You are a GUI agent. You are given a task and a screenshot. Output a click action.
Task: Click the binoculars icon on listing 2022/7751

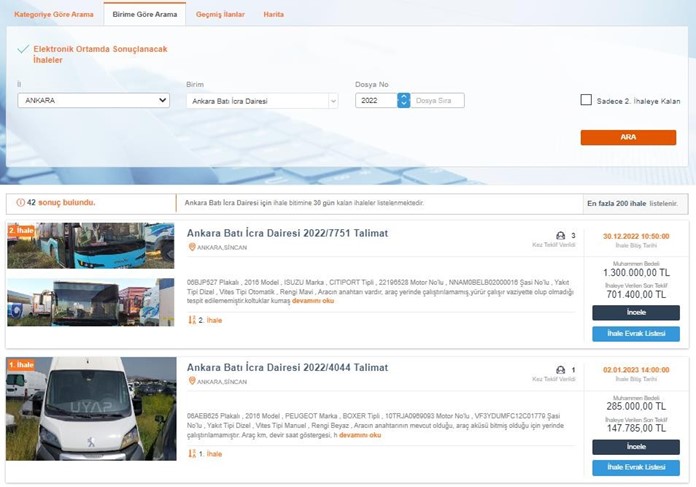[x=560, y=236]
